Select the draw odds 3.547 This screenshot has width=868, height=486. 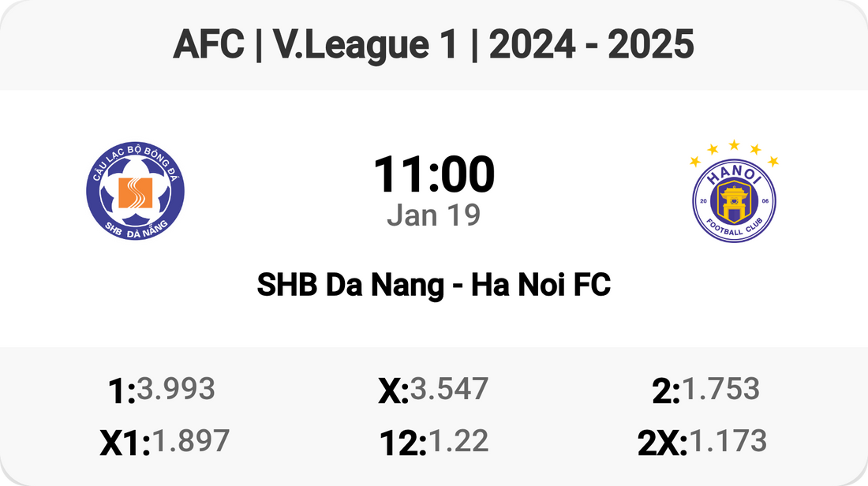click(x=449, y=389)
